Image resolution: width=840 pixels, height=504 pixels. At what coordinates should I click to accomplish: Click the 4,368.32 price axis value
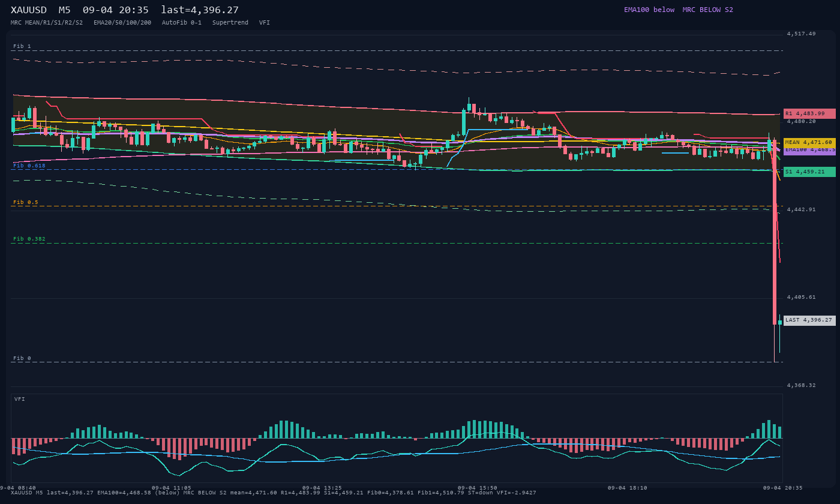pos(802,385)
